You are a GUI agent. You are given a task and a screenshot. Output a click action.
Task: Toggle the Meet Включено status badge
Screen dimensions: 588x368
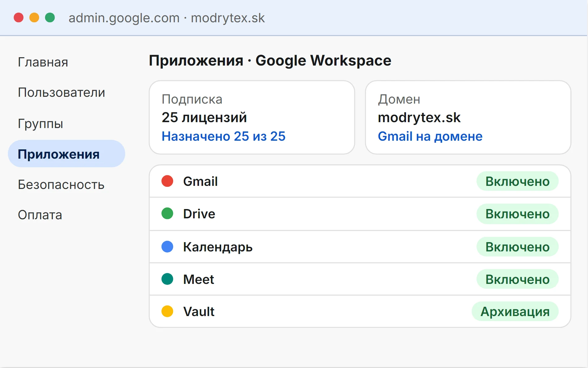tap(517, 279)
